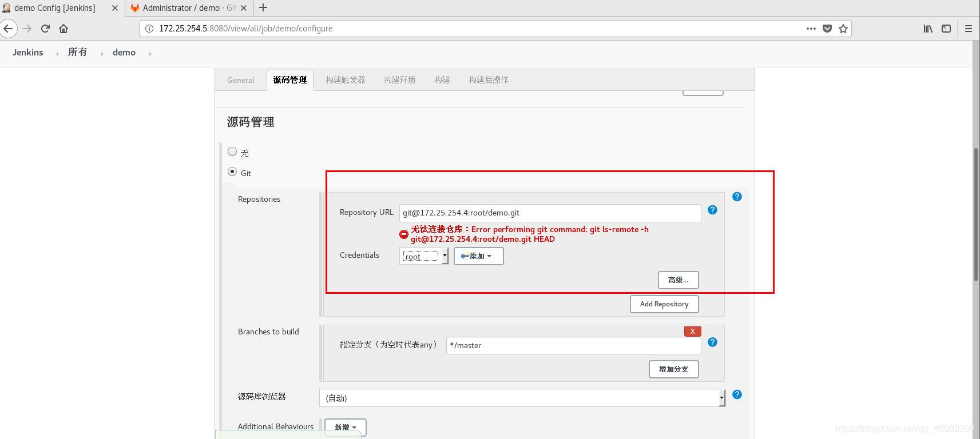This screenshot has width=980, height=439.
Task: Switch to the 构建 tab
Action: coord(442,80)
